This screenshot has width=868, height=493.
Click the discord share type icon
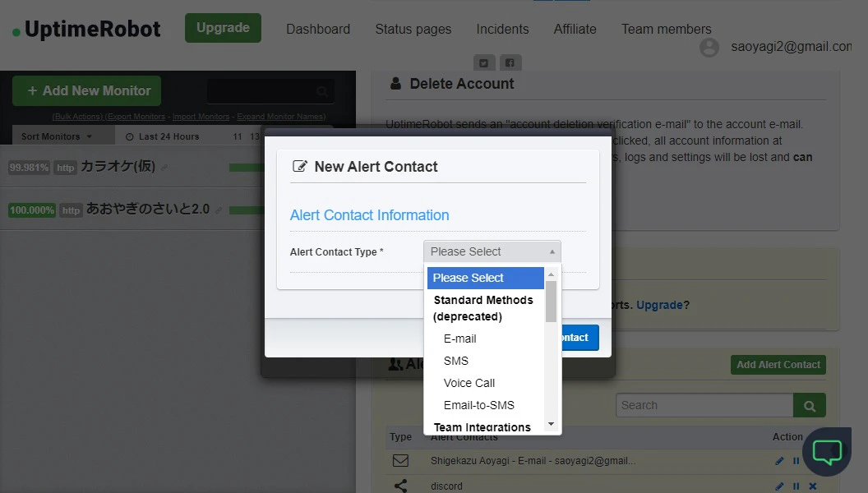(x=400, y=486)
